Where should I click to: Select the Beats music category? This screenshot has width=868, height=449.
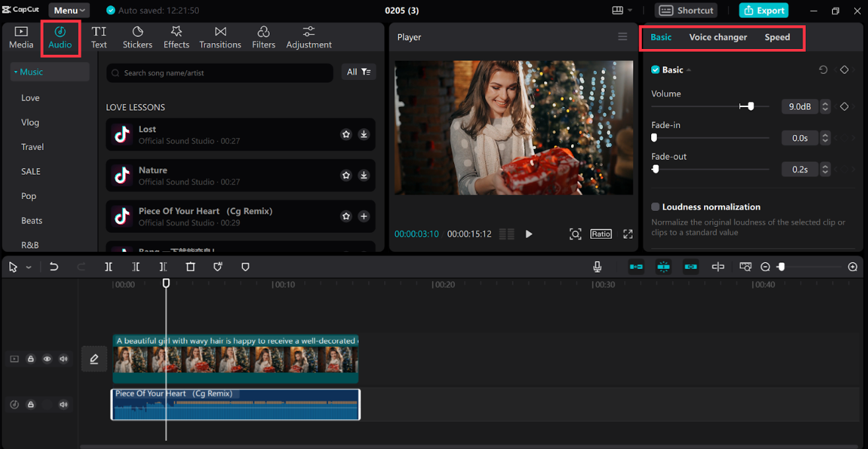tap(32, 220)
